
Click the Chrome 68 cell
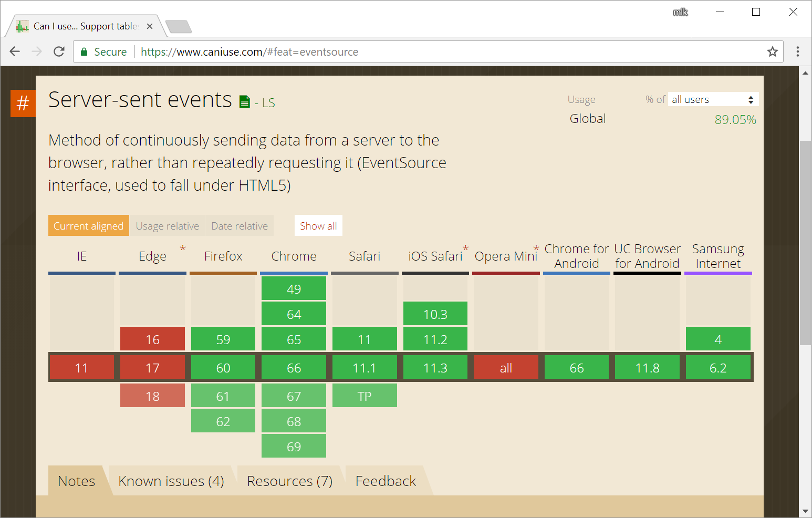(x=294, y=421)
